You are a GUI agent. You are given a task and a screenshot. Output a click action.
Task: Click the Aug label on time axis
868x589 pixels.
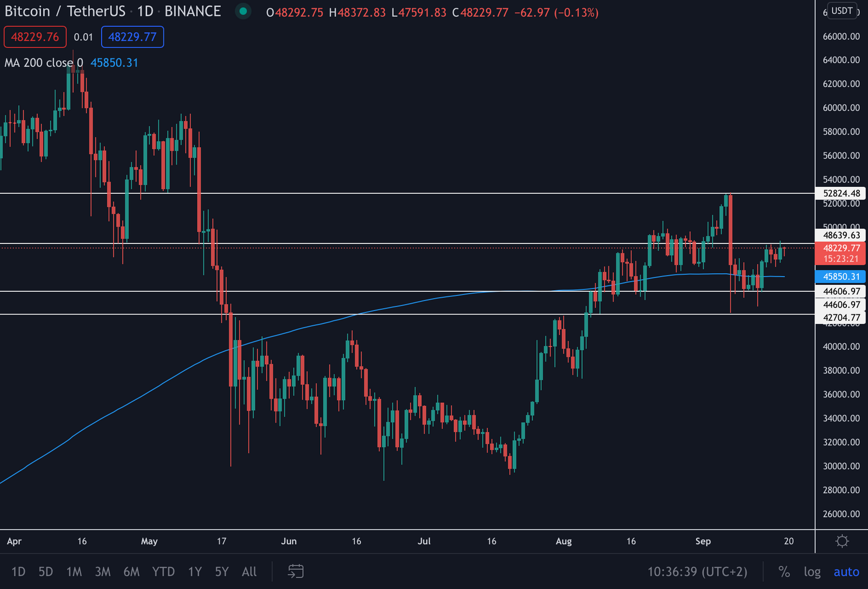point(563,541)
